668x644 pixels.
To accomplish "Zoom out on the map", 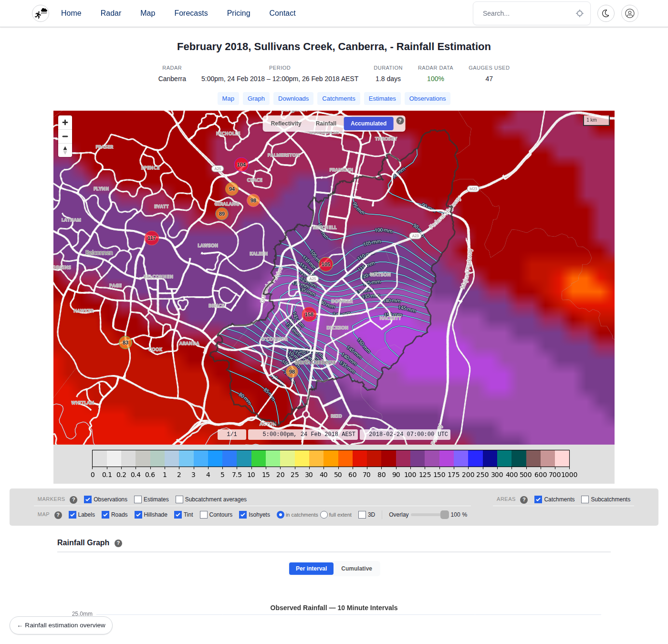I will click(x=65, y=136).
